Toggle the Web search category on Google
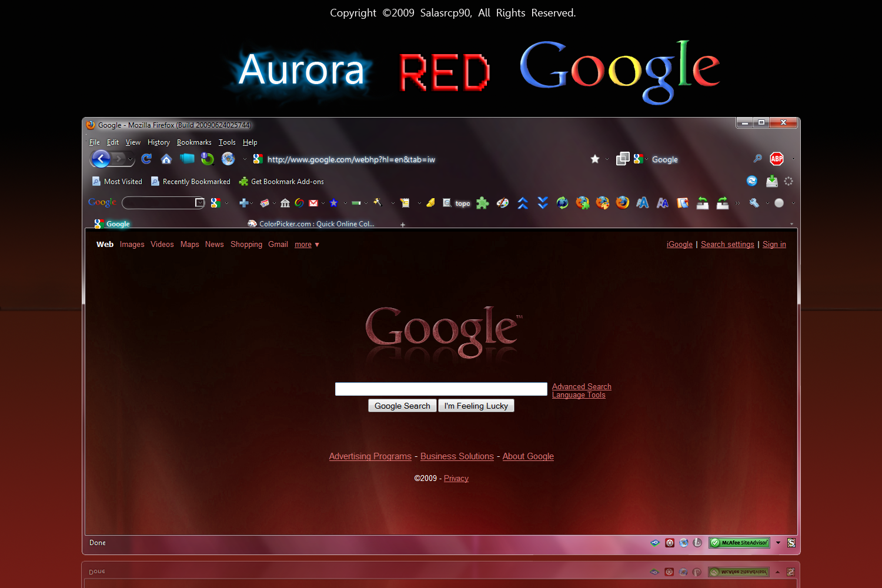This screenshot has width=882, height=588. point(105,244)
